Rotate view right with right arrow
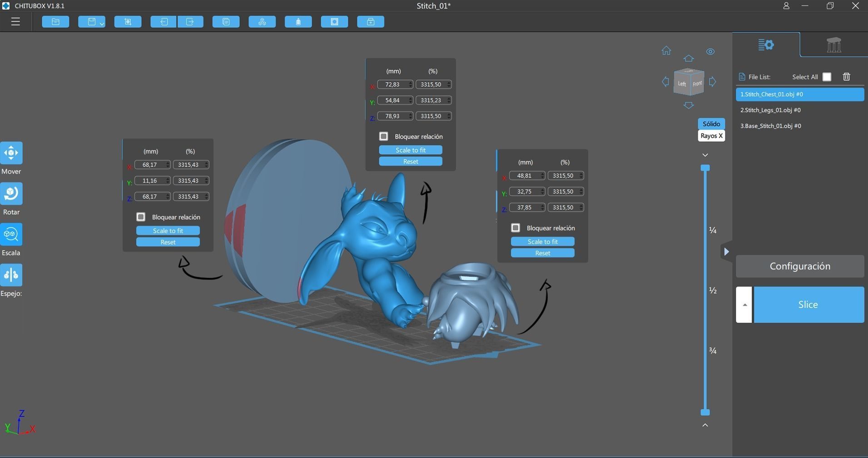This screenshot has height=458, width=868. 712,82
